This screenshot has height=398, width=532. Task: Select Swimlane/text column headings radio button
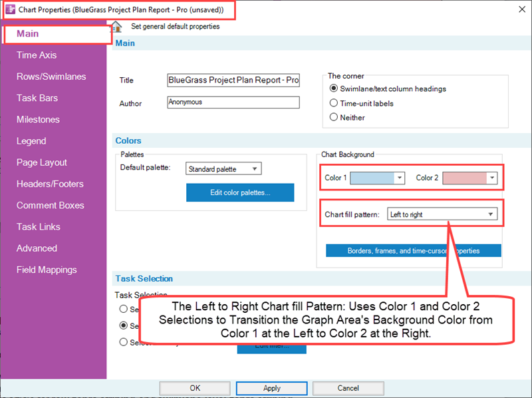[334, 89]
